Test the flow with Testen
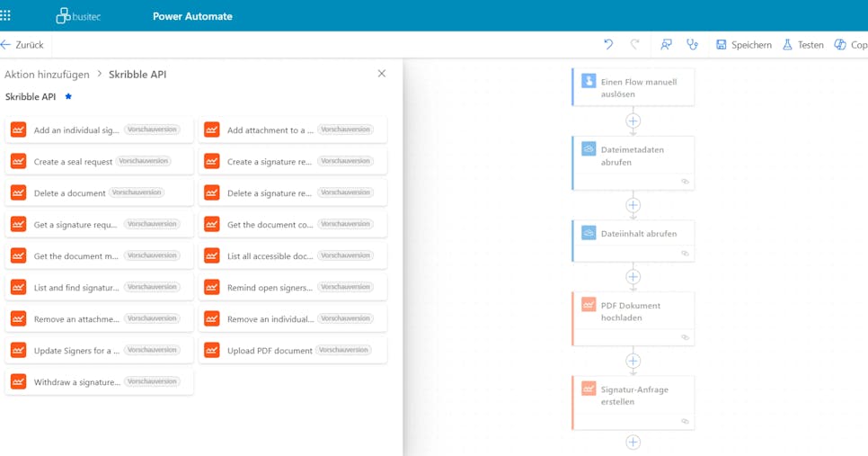Viewport: 868px width, 456px height. 802,45
